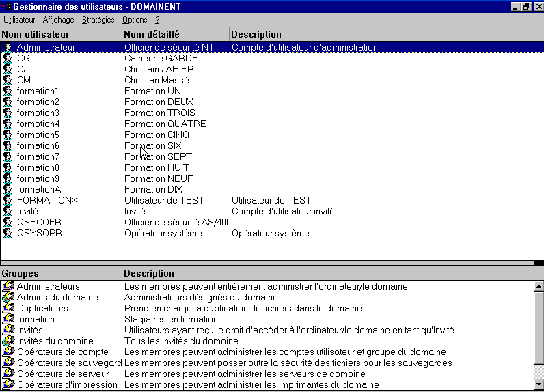Click the detailed name Catherine GARDÉ
The height and width of the screenshot is (392, 544).
tap(161, 58)
